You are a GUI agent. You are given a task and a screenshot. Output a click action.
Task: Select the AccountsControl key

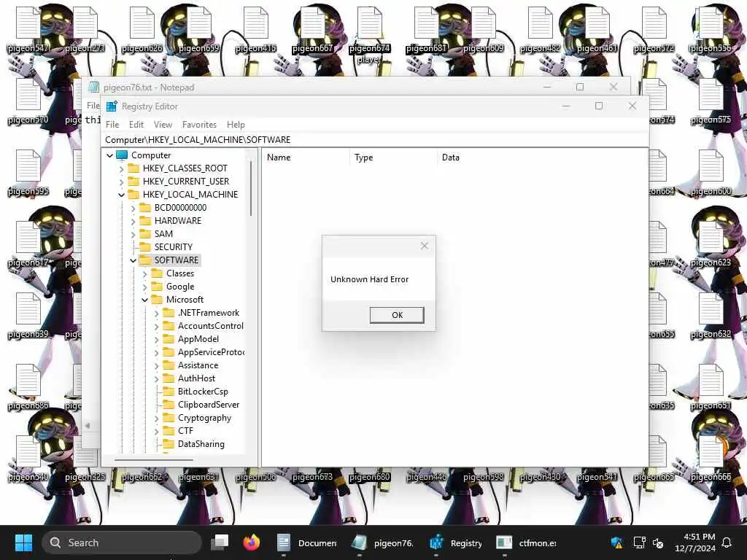point(210,326)
